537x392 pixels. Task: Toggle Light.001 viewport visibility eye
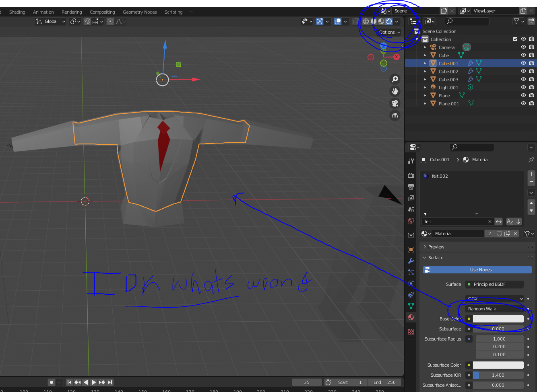click(523, 87)
